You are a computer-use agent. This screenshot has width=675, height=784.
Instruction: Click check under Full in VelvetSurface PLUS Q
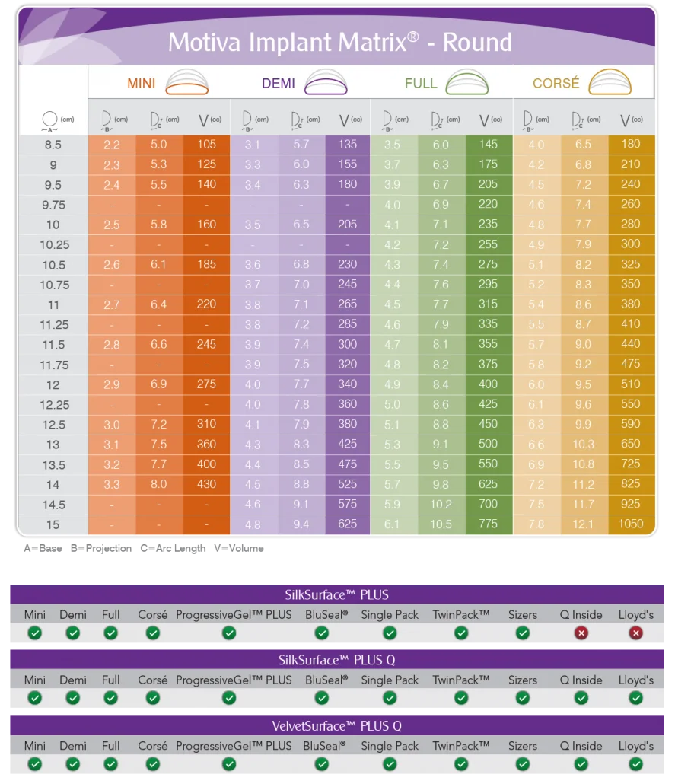click(x=110, y=764)
